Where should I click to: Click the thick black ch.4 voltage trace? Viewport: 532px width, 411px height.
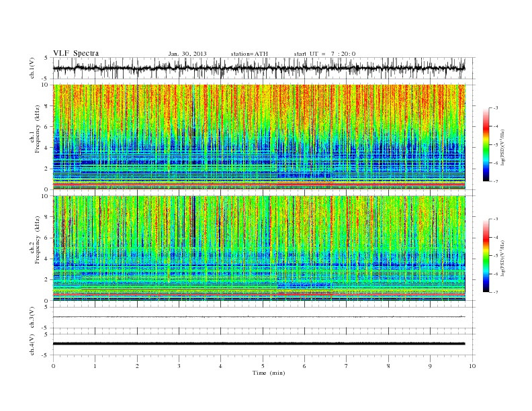coord(259,344)
